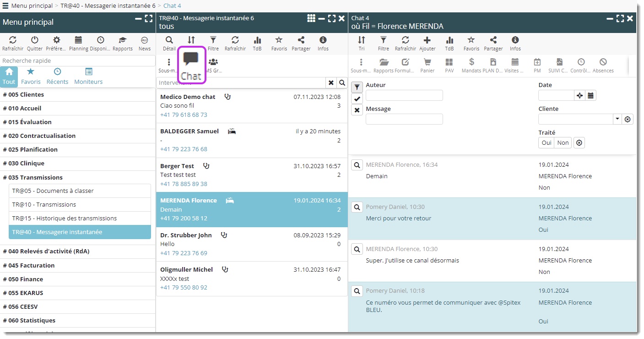Switch to the Favoris tab
Image resolution: width=644 pixels, height=339 pixels.
(31, 76)
